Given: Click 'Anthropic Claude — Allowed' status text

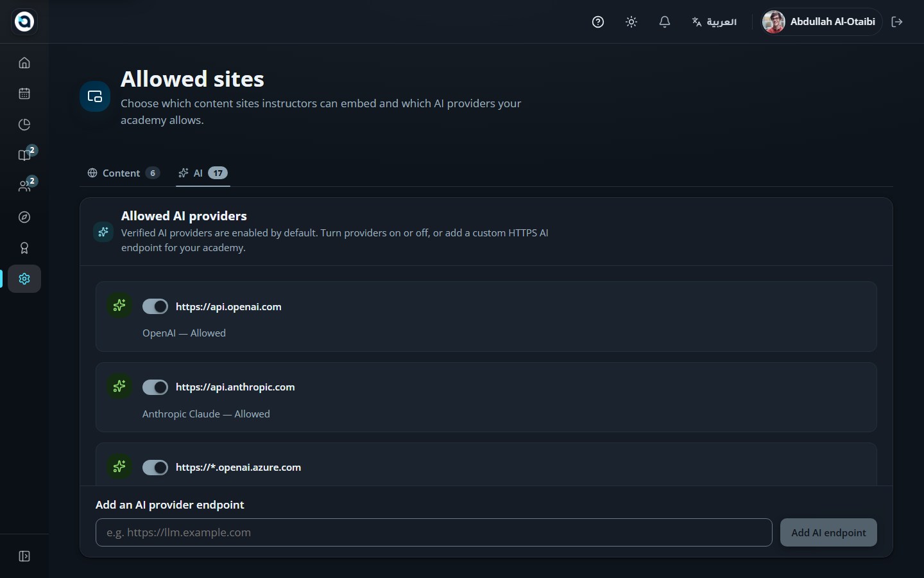Looking at the screenshot, I should (x=206, y=414).
